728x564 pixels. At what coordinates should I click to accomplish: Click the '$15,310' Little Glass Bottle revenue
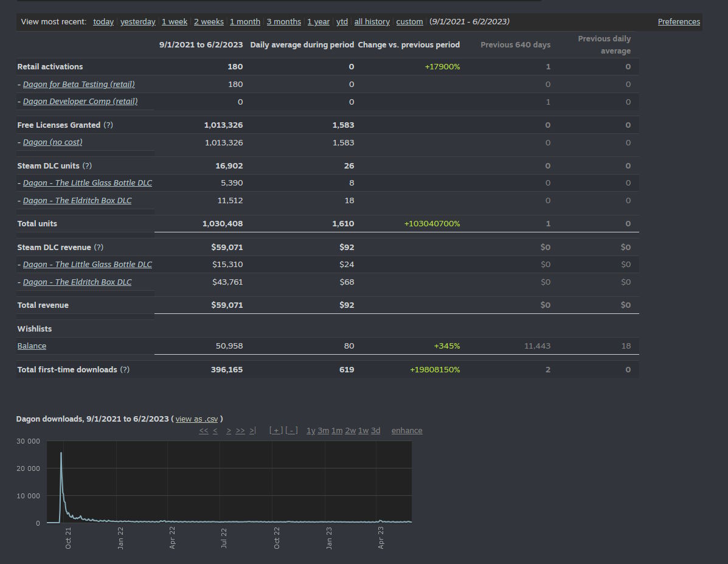pyautogui.click(x=227, y=264)
